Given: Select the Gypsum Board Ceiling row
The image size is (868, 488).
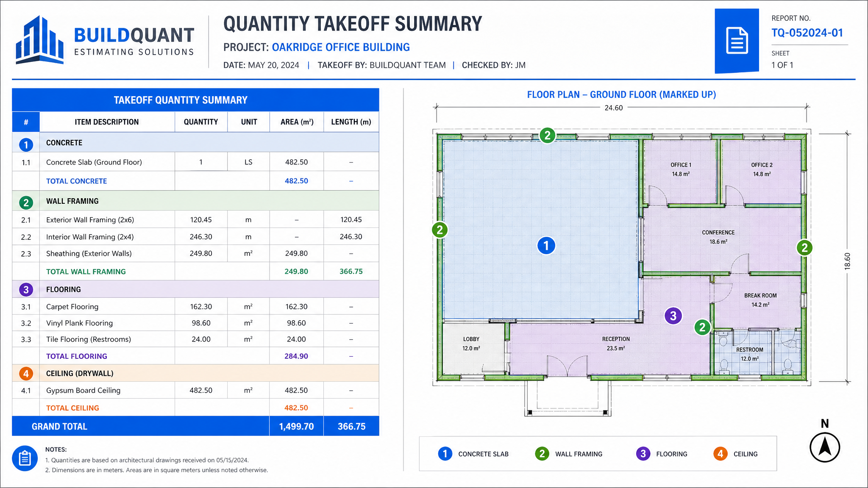Looking at the screenshot, I should point(195,390).
